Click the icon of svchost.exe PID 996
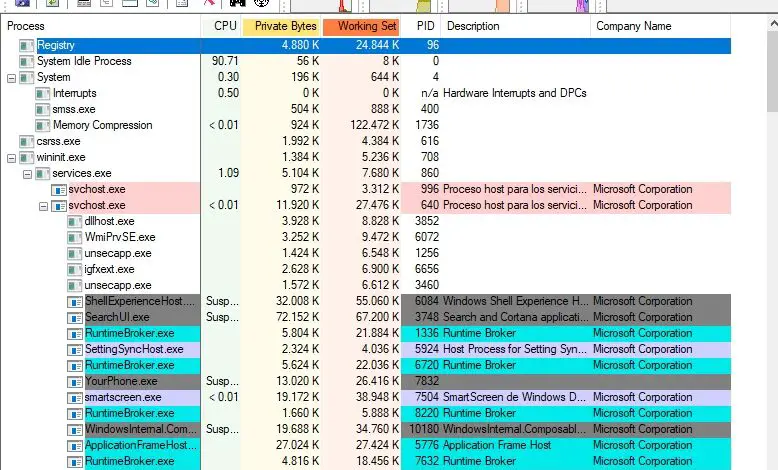Viewport: 778px width, 470px height. point(59,190)
